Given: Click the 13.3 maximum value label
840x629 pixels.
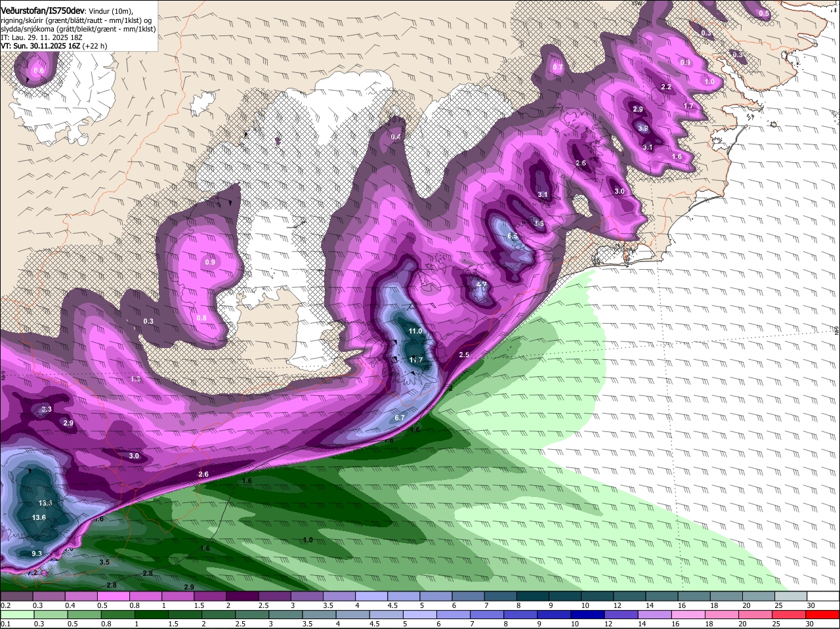Looking at the screenshot, I should (46, 503).
